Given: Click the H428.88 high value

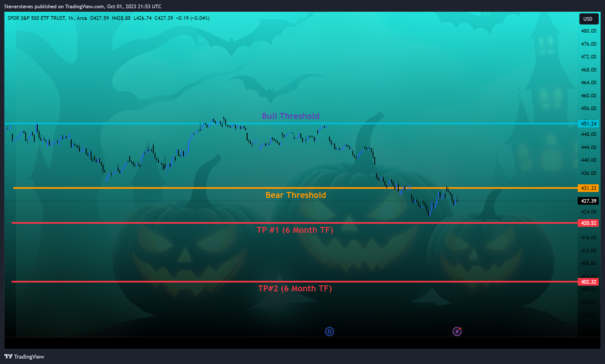Looking at the screenshot, I should (121, 18).
